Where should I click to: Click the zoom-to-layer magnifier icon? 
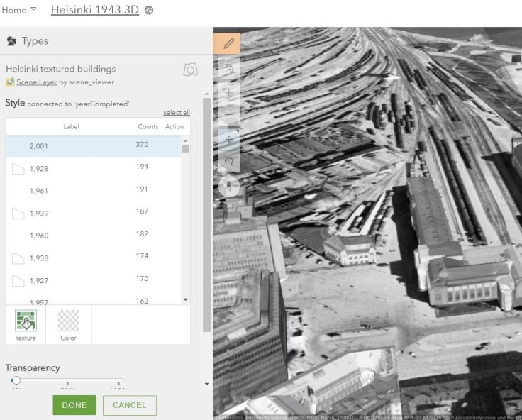click(x=190, y=70)
